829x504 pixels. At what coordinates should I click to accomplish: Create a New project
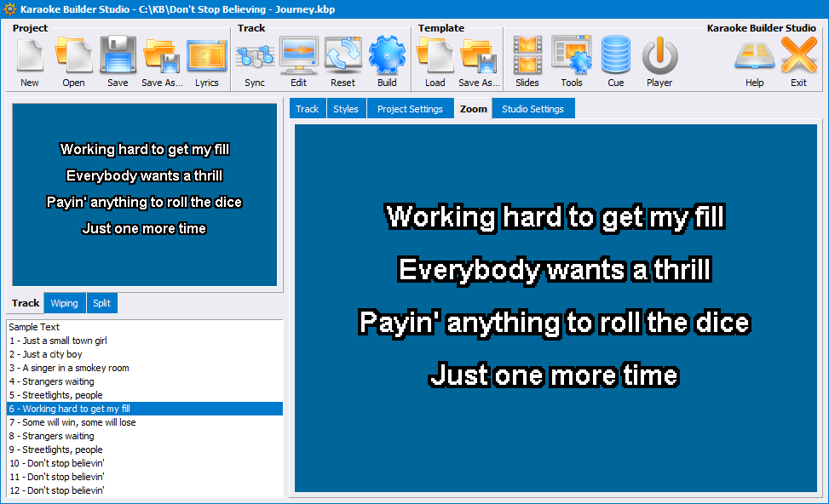30,62
